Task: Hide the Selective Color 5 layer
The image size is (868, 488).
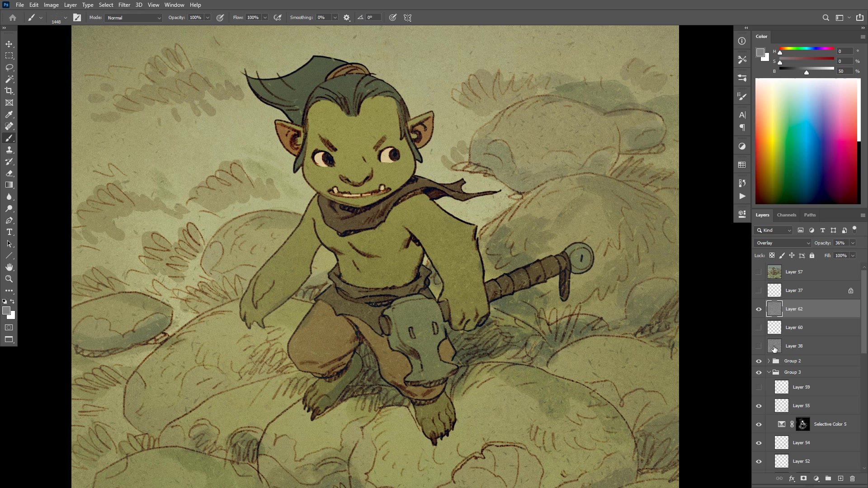Action: 759,424
